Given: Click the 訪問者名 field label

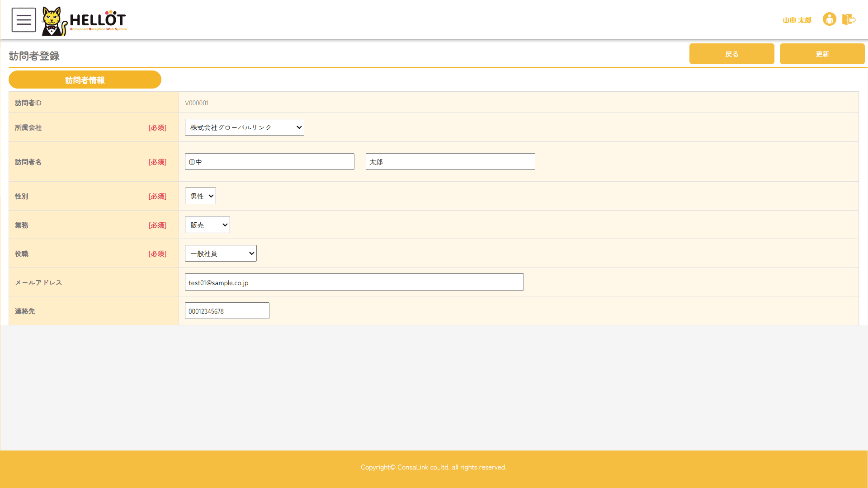Looking at the screenshot, I should [28, 162].
